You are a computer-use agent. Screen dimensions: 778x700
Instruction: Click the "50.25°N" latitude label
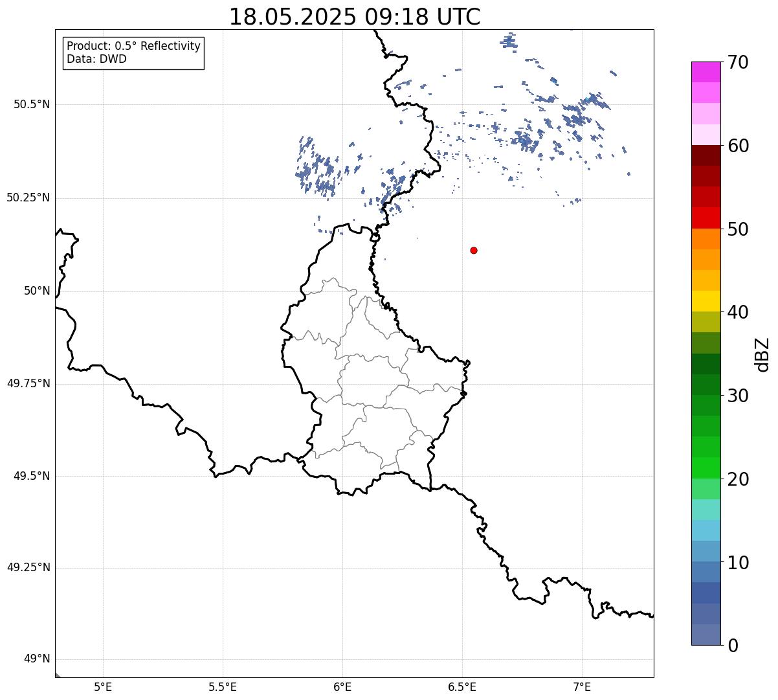click(28, 198)
